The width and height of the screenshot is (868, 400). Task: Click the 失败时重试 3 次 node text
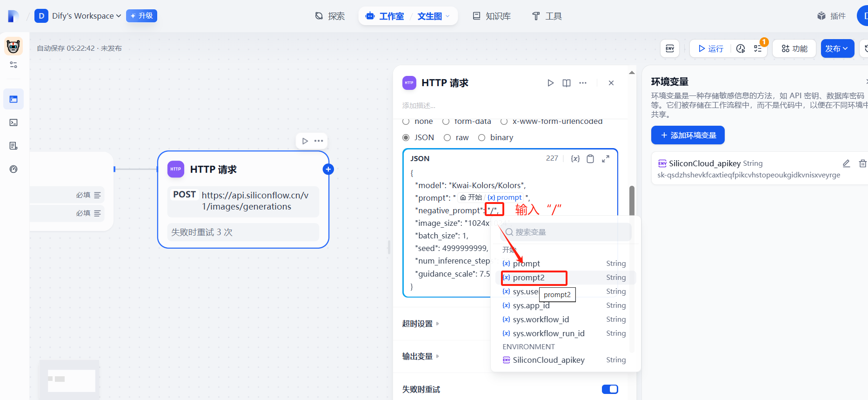(202, 232)
